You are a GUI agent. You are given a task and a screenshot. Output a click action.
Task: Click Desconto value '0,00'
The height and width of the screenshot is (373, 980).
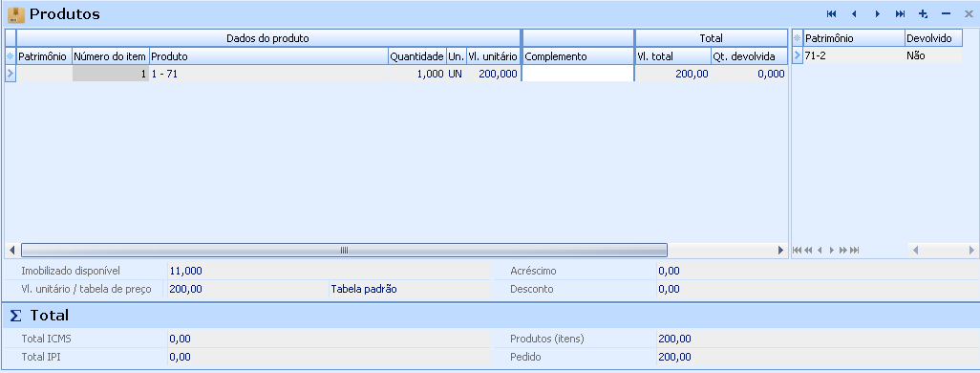[x=669, y=289]
